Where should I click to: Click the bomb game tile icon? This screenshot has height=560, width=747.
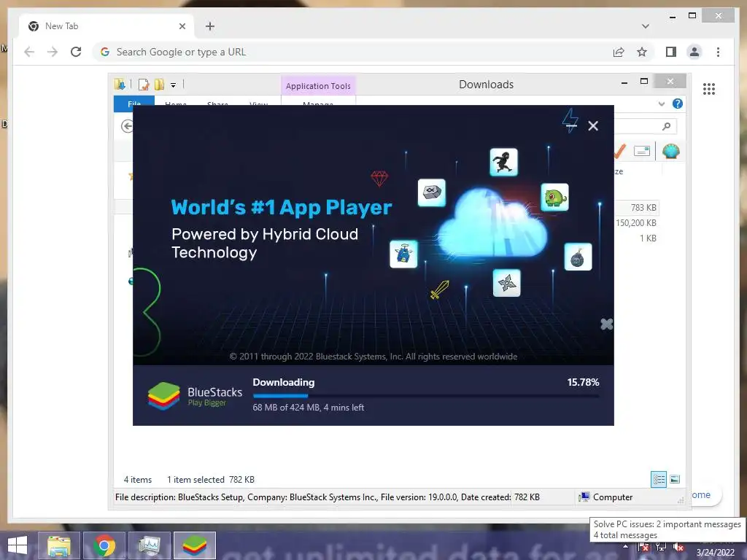(578, 257)
